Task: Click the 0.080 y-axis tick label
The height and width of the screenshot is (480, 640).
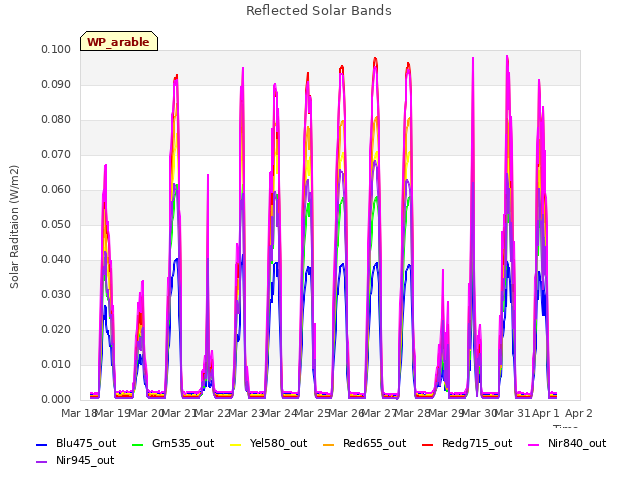Action: click(56, 120)
